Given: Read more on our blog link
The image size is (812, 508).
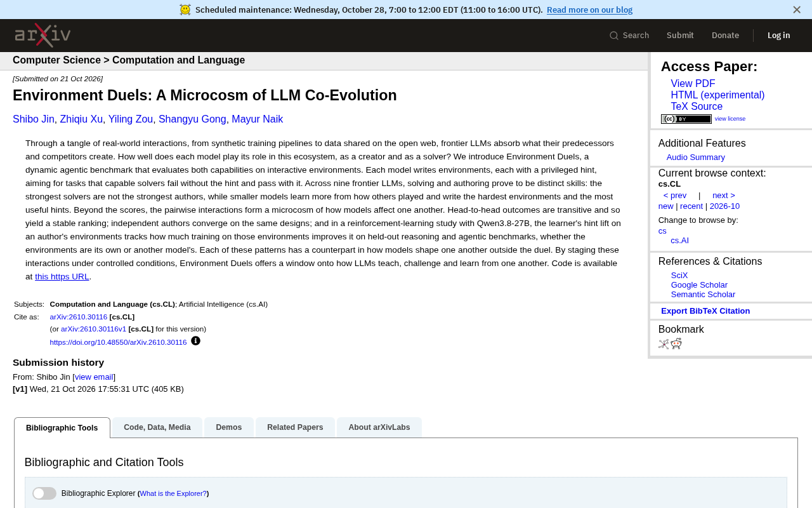Looking at the screenshot, I should (589, 10).
